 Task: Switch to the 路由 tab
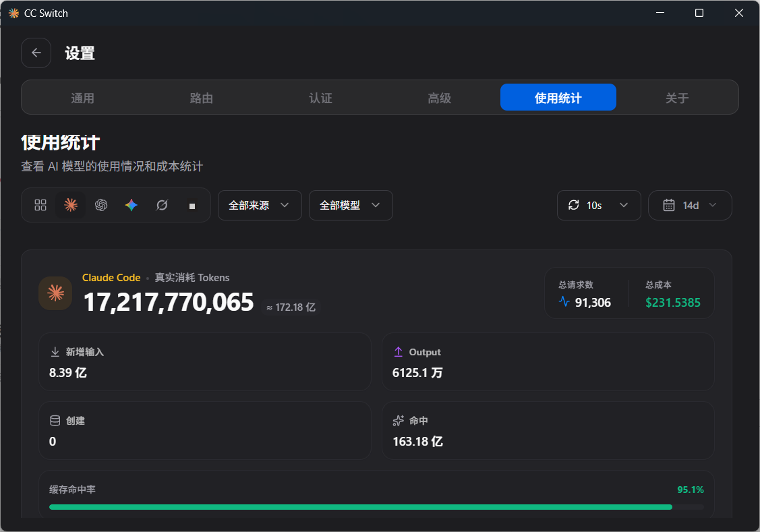pyautogui.click(x=202, y=98)
